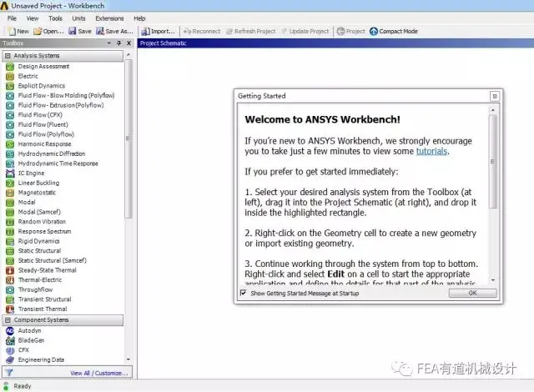Click the Fluid Flow (CFX) icon

pos(10,115)
